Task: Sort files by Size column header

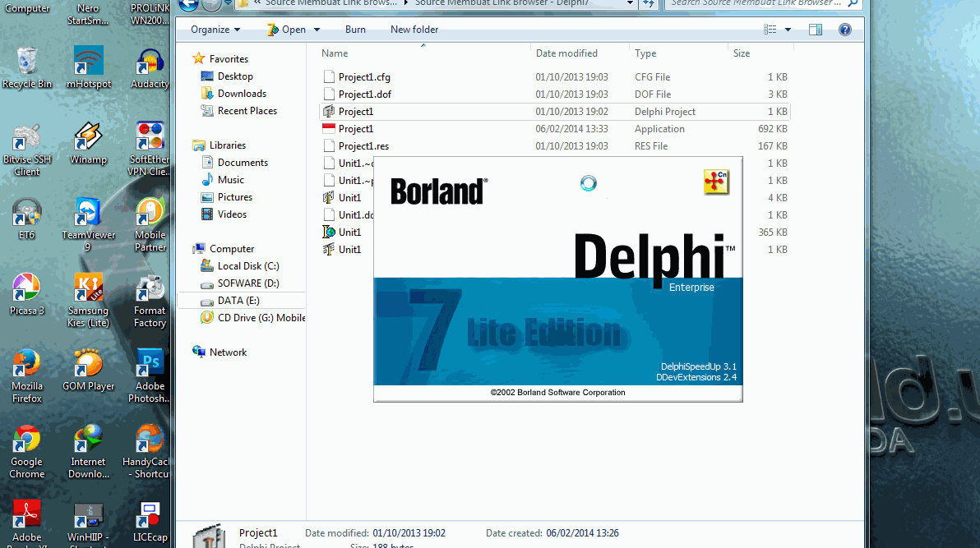Action: coord(742,53)
